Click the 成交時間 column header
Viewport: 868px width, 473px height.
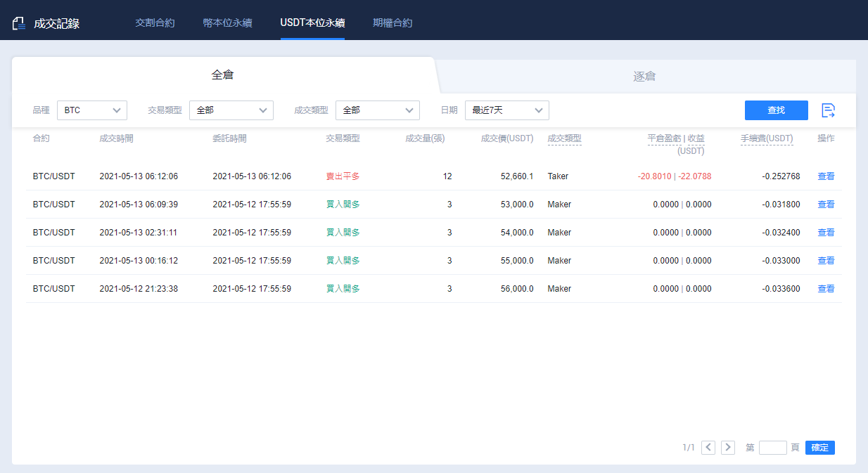[116, 138]
